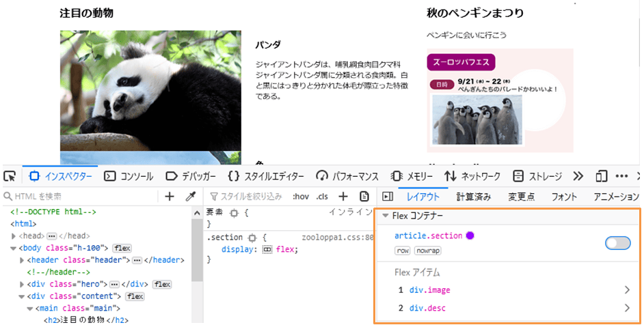Click the flex badge on hero div
Image resolution: width=644 pixels, height=325 pixels.
(x=162, y=284)
